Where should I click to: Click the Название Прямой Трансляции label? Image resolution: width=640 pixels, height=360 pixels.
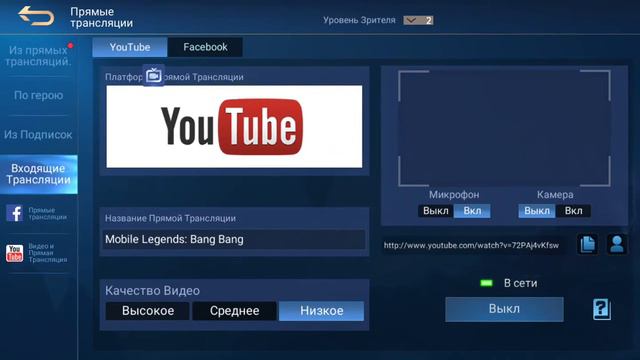pyautogui.click(x=170, y=218)
